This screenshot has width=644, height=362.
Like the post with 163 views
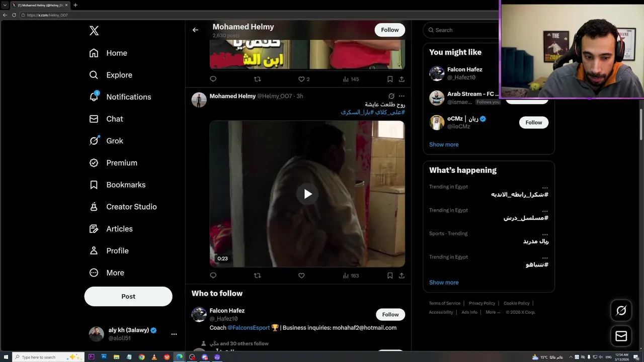click(301, 276)
